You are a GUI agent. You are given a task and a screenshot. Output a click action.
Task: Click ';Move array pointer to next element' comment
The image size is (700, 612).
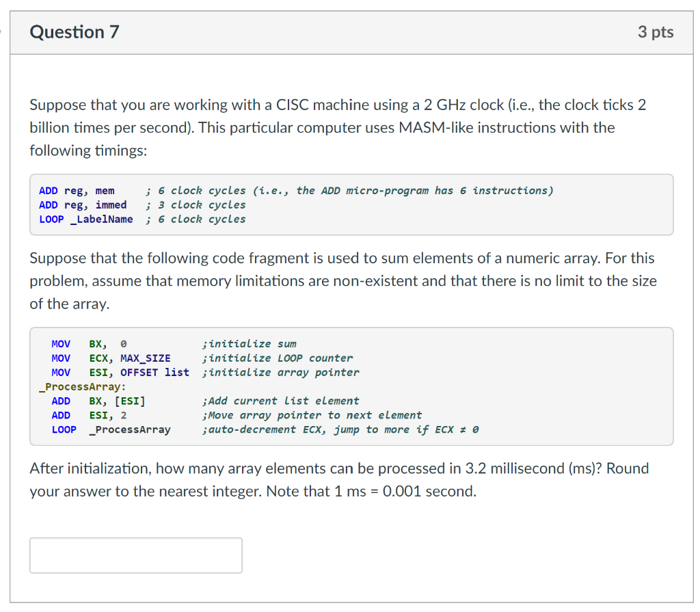312,416
